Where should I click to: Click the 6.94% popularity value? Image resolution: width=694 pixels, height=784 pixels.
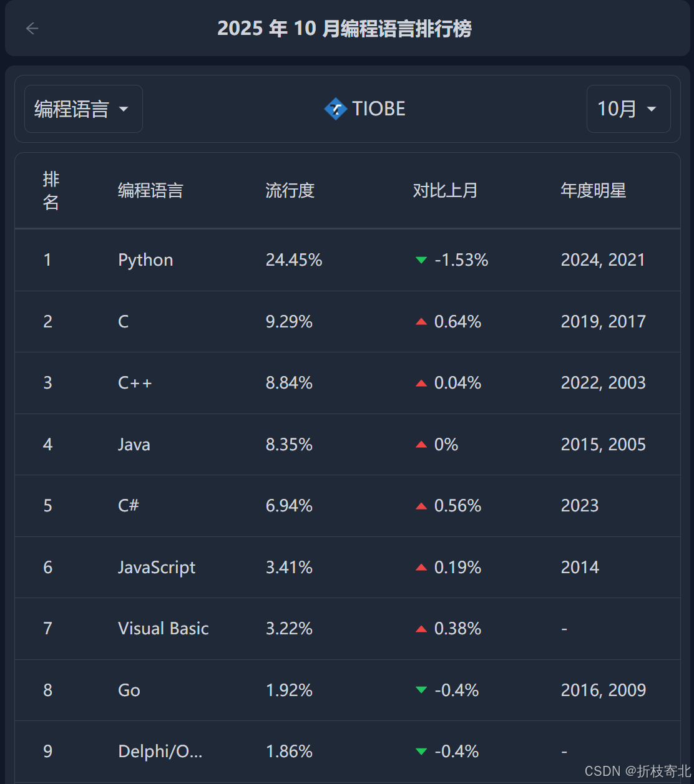pyautogui.click(x=290, y=506)
